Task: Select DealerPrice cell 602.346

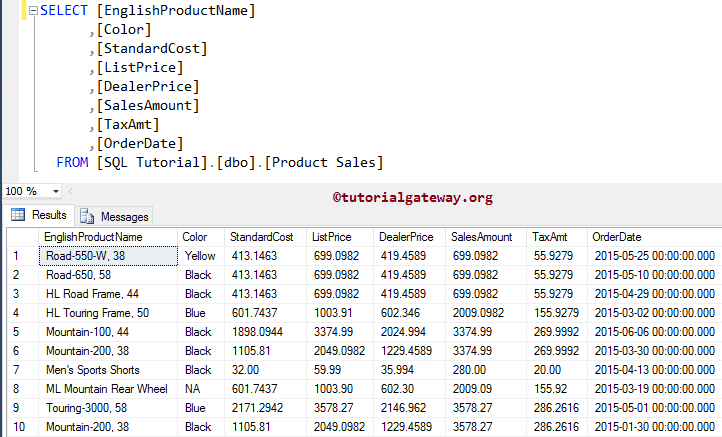Action: coord(409,313)
